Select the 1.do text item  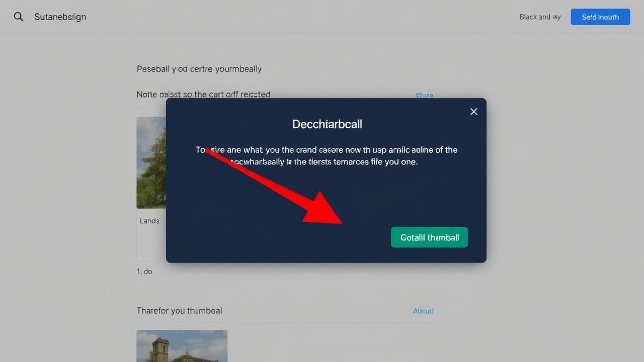point(144,271)
